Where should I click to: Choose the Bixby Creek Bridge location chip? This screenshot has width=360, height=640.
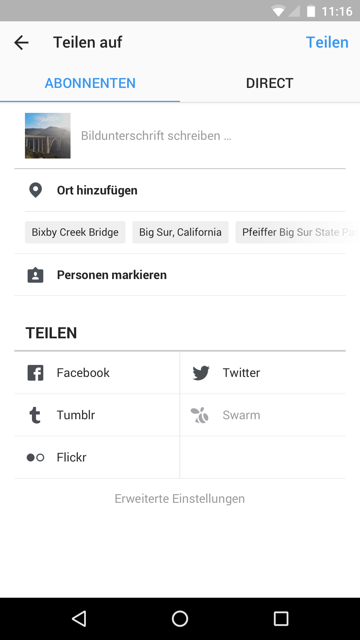click(75, 232)
